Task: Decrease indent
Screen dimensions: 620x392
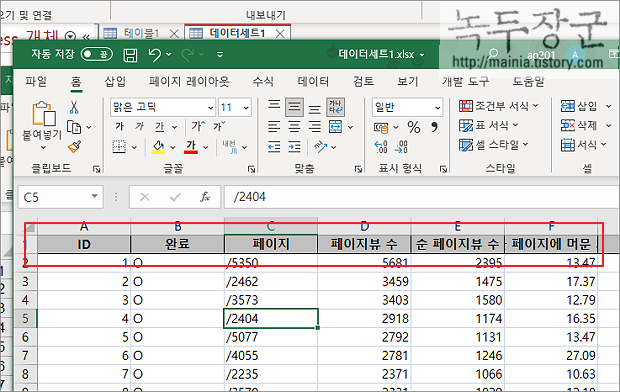Action: click(x=274, y=147)
